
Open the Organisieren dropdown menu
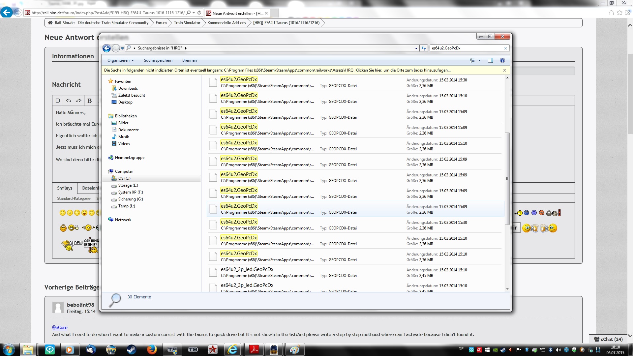121,60
